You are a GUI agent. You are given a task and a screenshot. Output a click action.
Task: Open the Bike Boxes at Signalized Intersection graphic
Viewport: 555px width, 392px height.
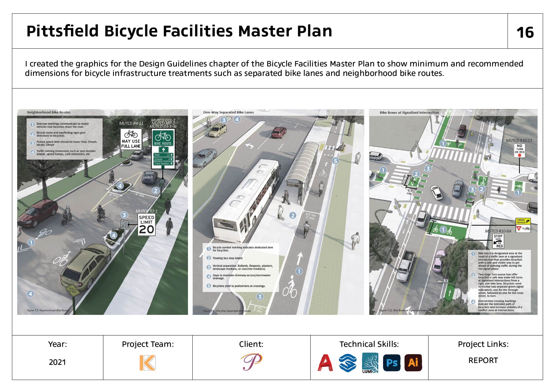point(453,212)
